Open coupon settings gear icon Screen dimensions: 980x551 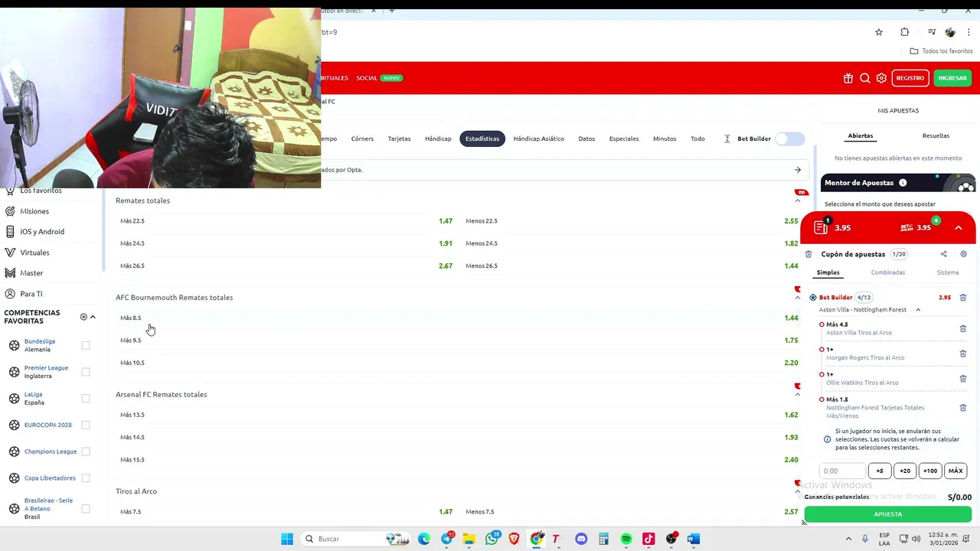pyautogui.click(x=963, y=254)
